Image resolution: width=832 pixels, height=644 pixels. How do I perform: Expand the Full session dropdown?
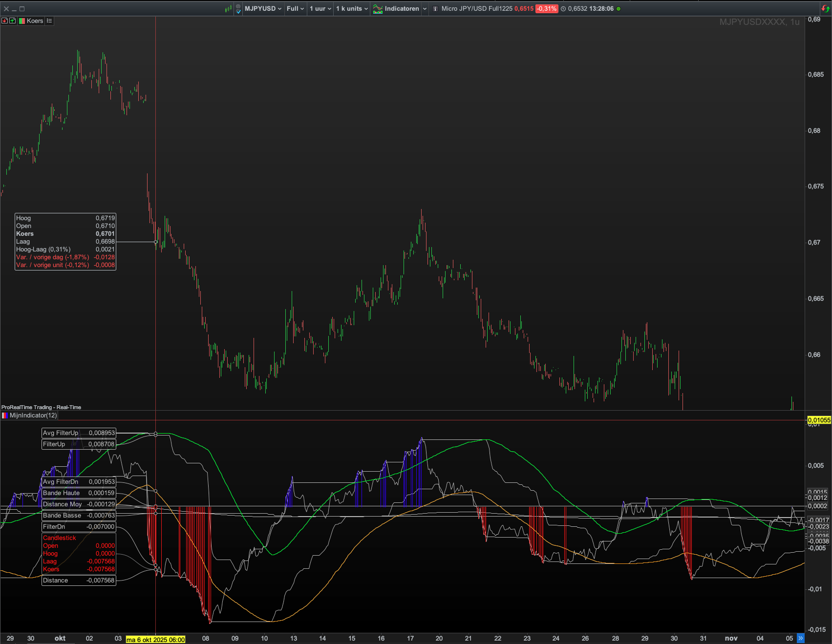(x=295, y=9)
